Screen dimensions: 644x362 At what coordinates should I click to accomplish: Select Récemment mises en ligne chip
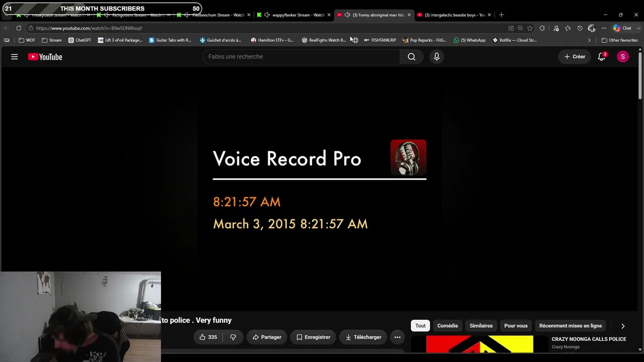click(x=571, y=326)
